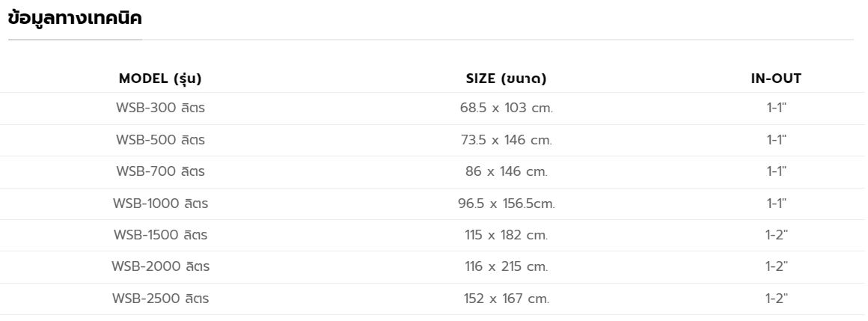Select the WSB-300 ลิตร model cell

click(160, 108)
